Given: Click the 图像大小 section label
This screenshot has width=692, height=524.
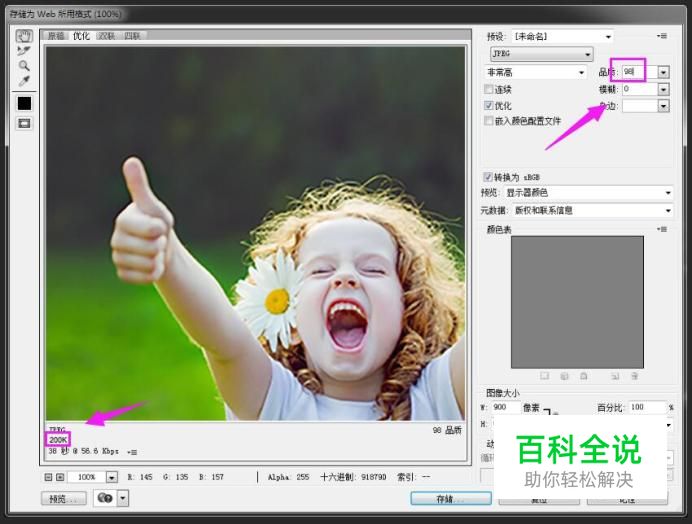Looking at the screenshot, I should coord(503,393).
